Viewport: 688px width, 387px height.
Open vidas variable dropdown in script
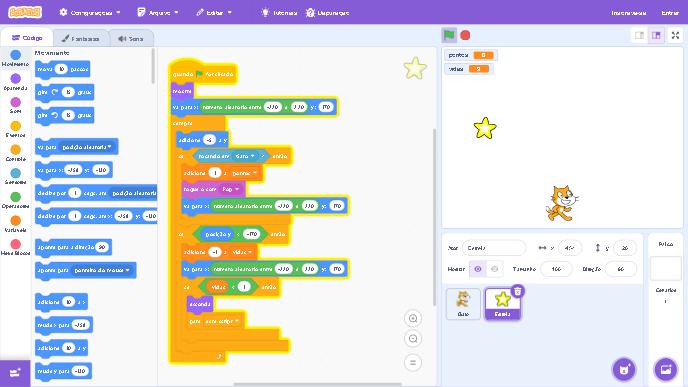point(243,252)
